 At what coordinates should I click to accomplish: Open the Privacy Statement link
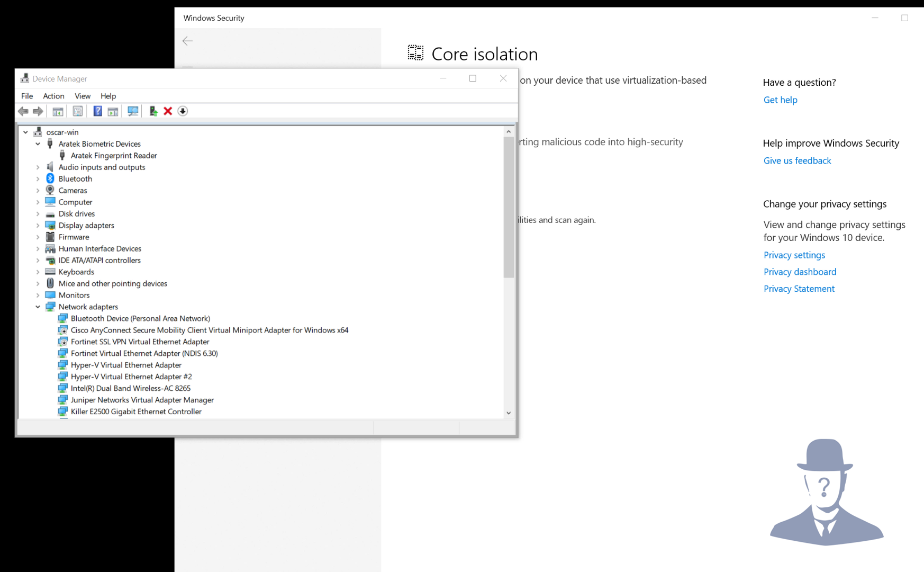click(799, 289)
